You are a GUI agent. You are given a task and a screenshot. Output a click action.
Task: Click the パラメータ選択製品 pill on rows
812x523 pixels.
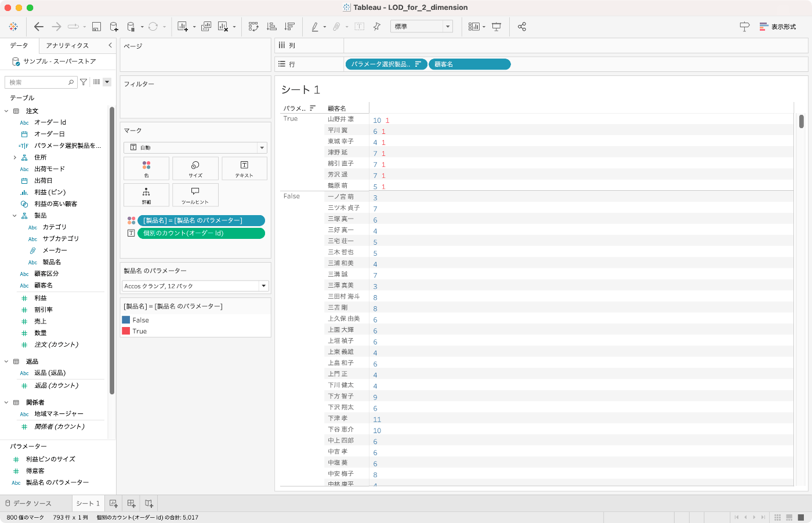pos(386,64)
